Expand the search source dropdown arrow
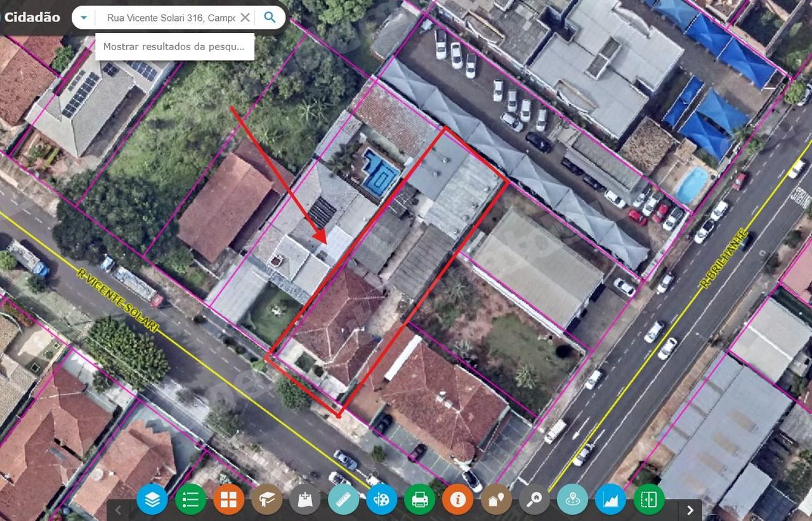Screen dimensions: 812x521 [84, 17]
